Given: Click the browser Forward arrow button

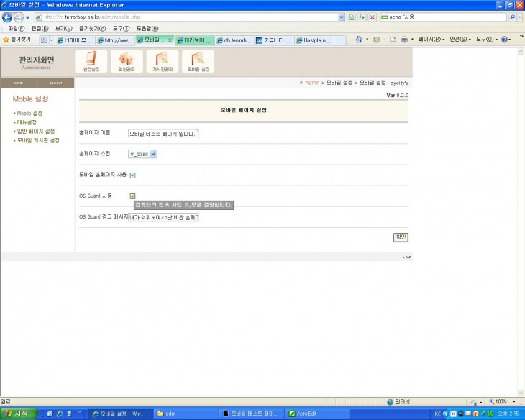Looking at the screenshot, I should 19,17.
